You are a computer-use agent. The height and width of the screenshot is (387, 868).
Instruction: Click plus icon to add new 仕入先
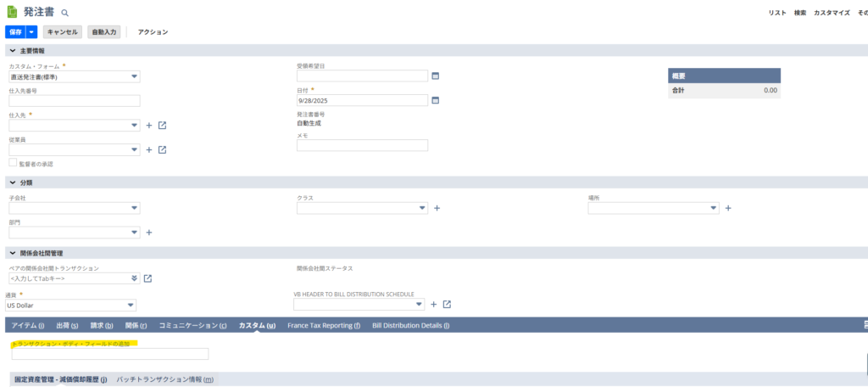point(149,126)
